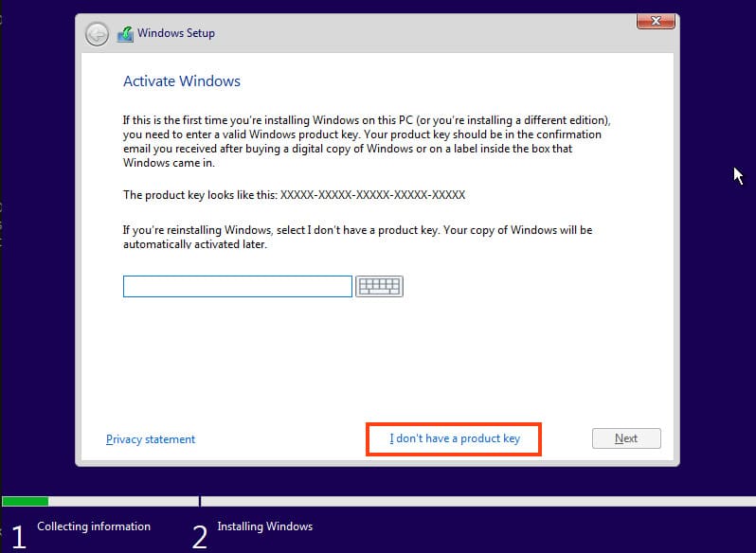Image resolution: width=756 pixels, height=553 pixels.
Task: Click the "Collecting information" step label
Action: (94, 526)
